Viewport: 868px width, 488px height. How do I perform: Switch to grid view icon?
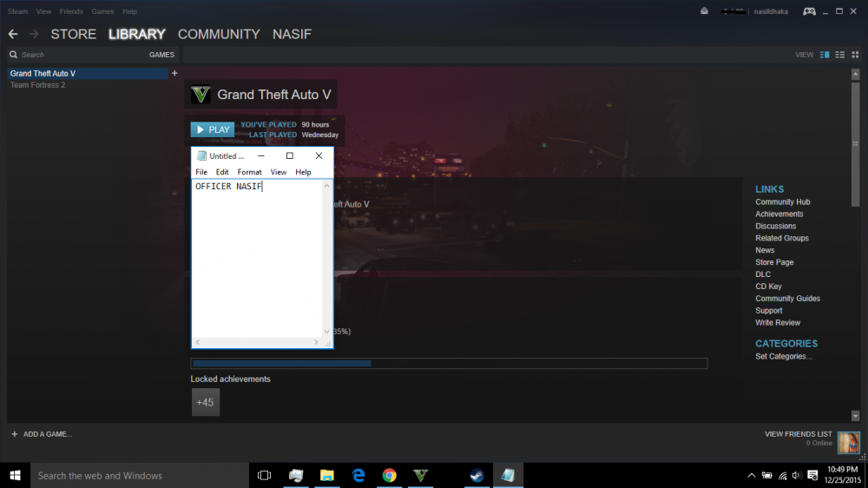[x=855, y=55]
